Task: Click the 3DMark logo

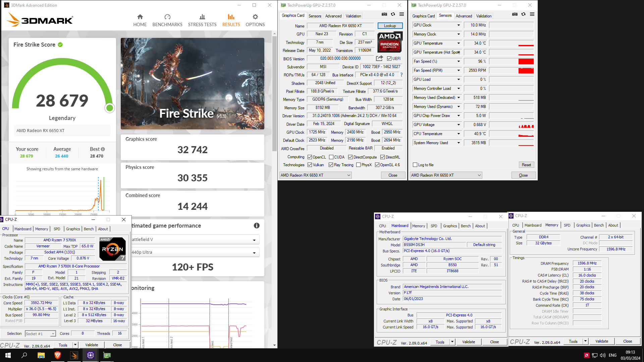Action: coord(40,20)
